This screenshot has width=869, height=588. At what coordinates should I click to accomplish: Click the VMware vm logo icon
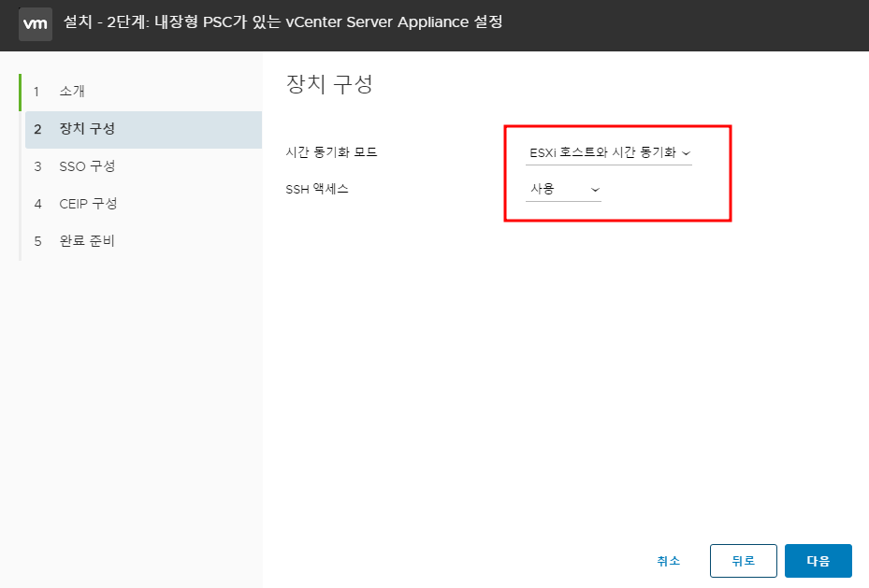click(36, 23)
